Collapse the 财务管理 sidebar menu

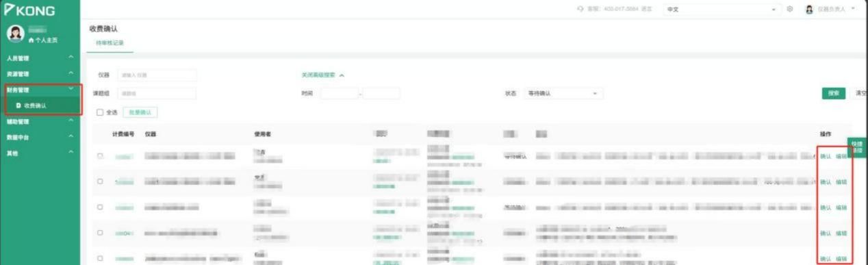click(x=40, y=89)
